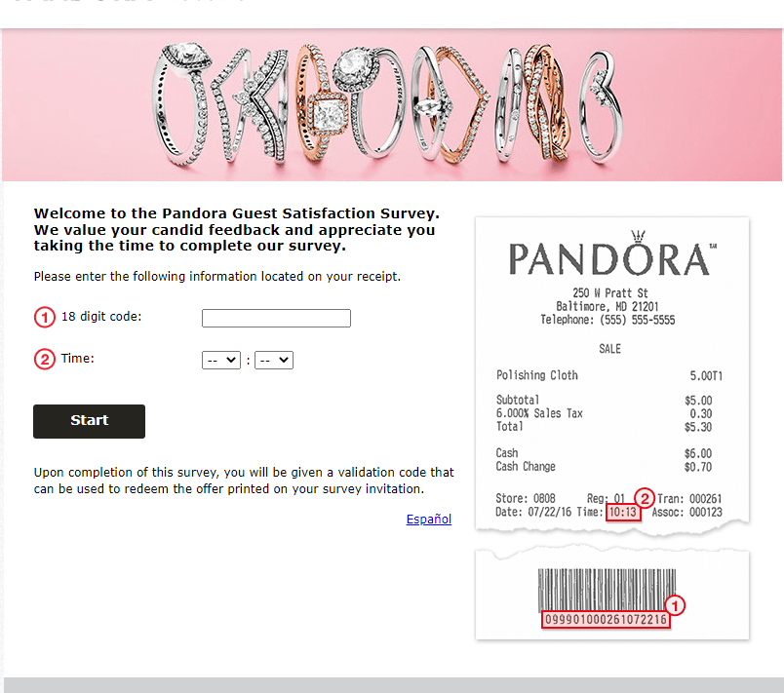The height and width of the screenshot is (693, 784).
Task: Click the black Start button
Action: point(89,421)
